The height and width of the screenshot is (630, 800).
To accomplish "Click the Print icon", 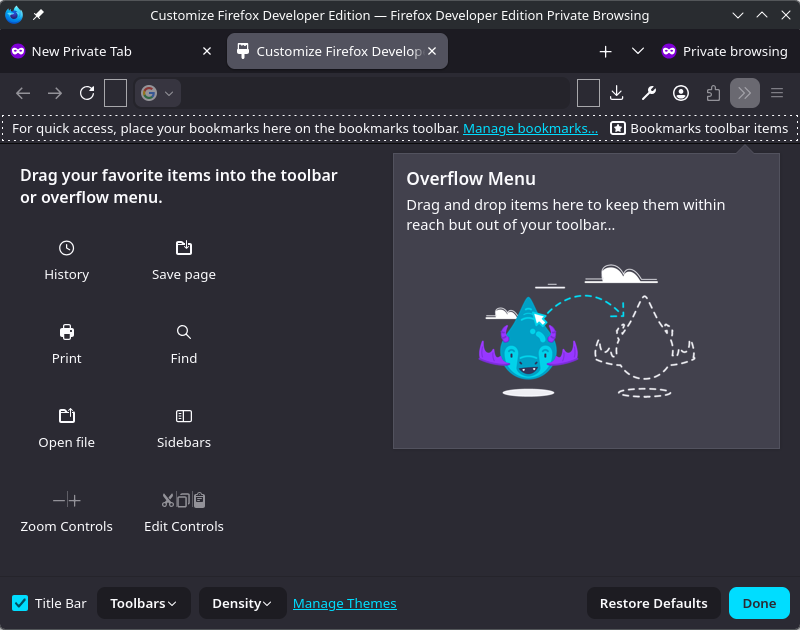I will (x=66, y=332).
